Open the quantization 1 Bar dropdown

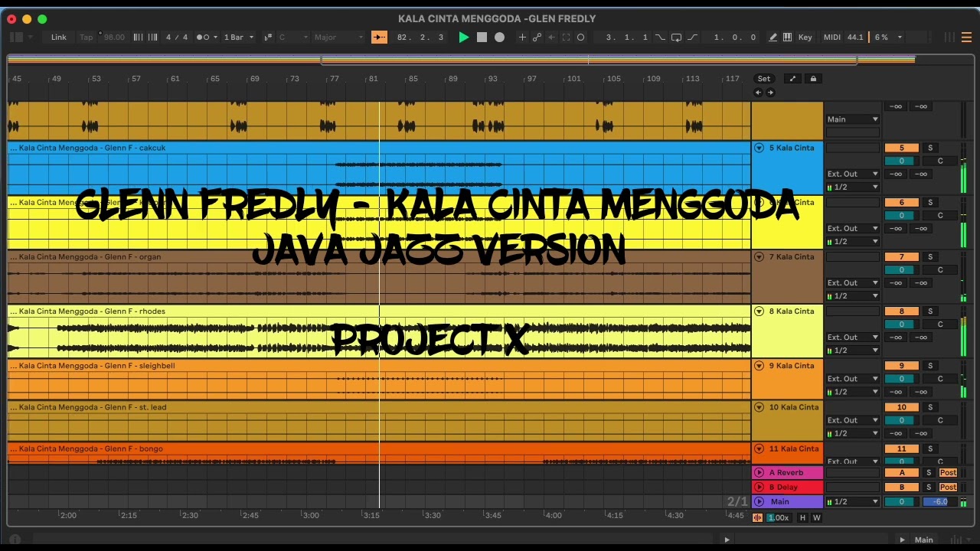coord(238,37)
